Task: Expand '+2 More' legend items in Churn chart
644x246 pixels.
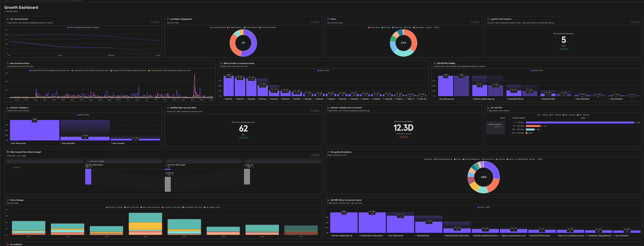Action: 436,27
